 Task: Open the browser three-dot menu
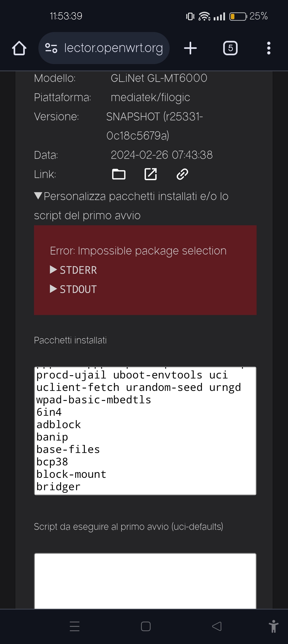[269, 48]
